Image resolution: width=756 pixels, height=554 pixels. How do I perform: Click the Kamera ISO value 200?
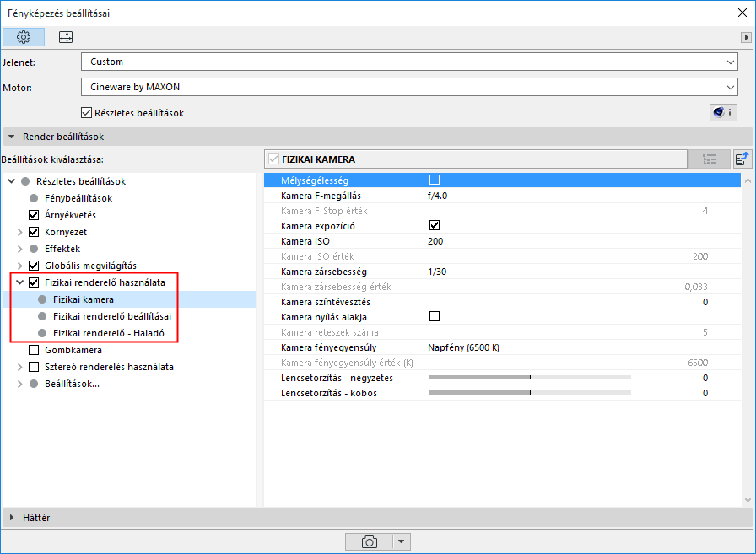(435, 241)
